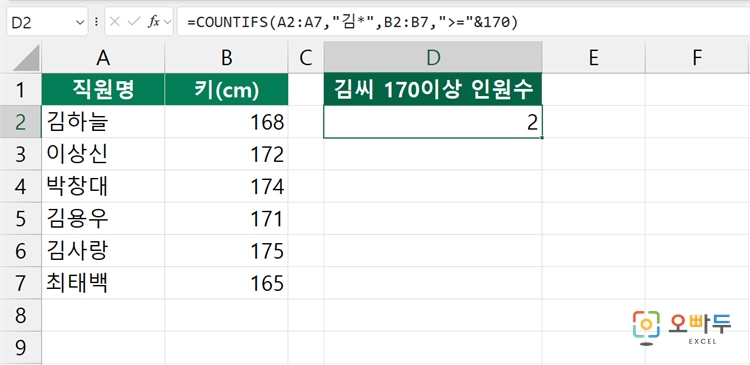Viewport: 750px width, 365px height.
Task: Click the height value 174
Action: (x=226, y=187)
